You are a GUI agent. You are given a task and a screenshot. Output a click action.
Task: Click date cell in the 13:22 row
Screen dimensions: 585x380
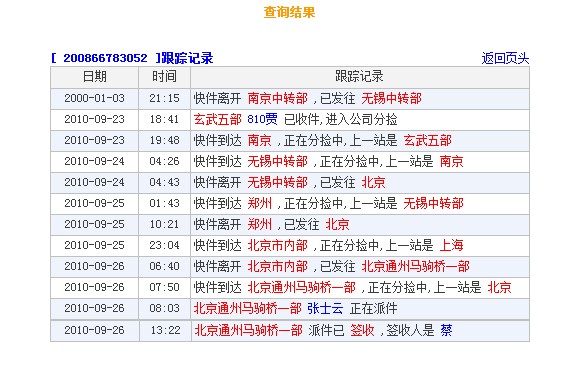[x=94, y=330]
